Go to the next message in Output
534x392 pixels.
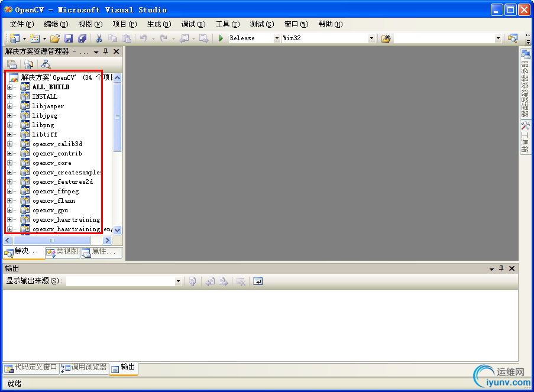tap(224, 281)
